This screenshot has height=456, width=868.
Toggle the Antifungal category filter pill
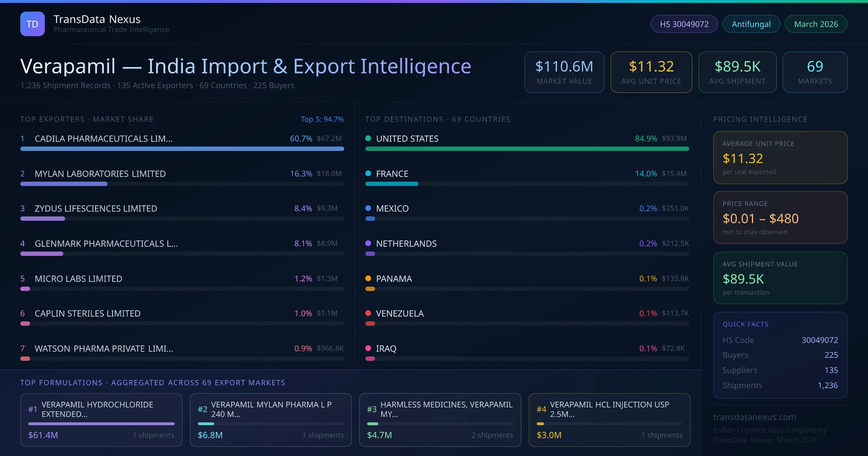(751, 24)
